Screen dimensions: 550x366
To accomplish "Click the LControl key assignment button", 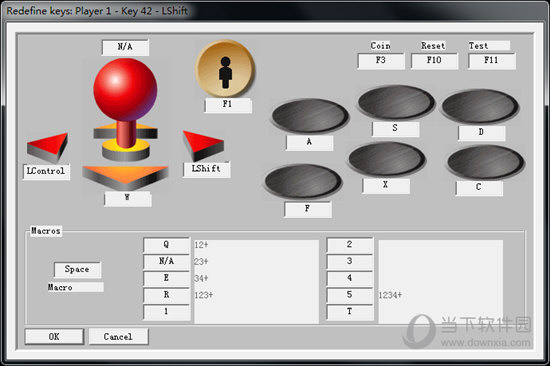I will pyautogui.click(x=46, y=171).
